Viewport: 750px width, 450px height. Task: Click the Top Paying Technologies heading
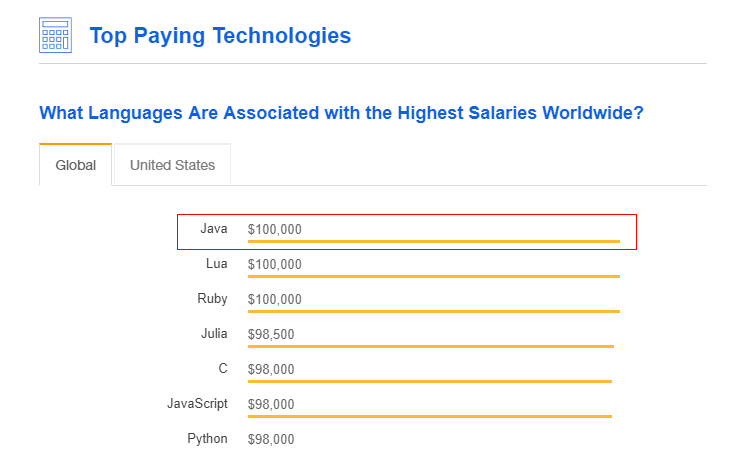tap(220, 36)
